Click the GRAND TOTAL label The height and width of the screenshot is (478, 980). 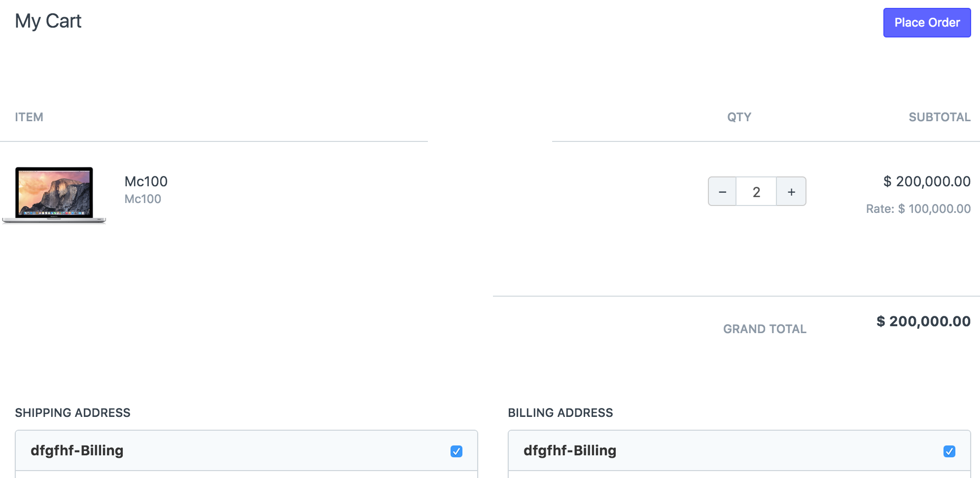coord(765,329)
